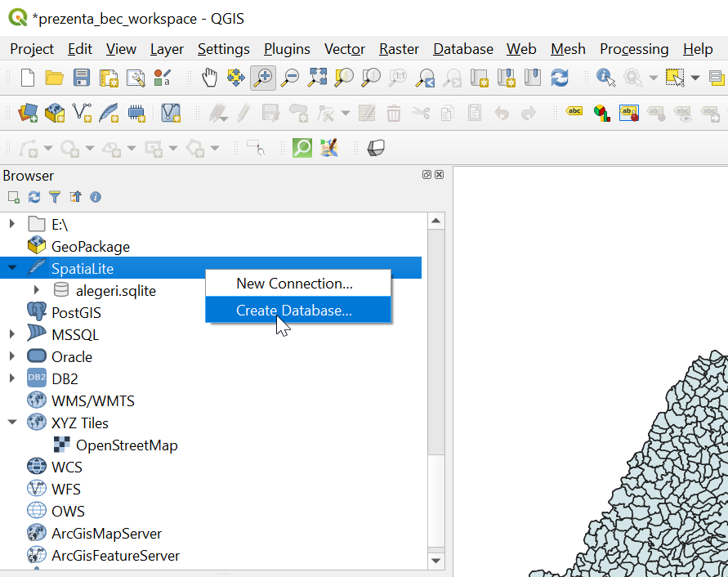Screen dimensions: 728x577
Task: Open the Project menu
Action: [32, 49]
